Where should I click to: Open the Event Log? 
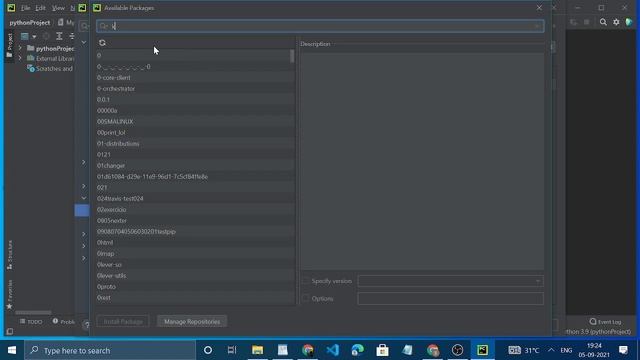pos(605,322)
